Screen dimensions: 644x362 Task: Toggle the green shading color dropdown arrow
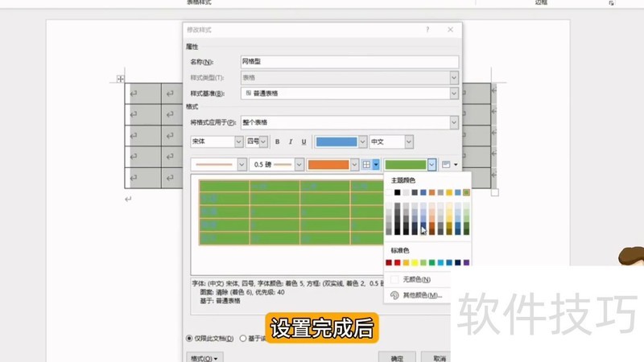pos(431,165)
